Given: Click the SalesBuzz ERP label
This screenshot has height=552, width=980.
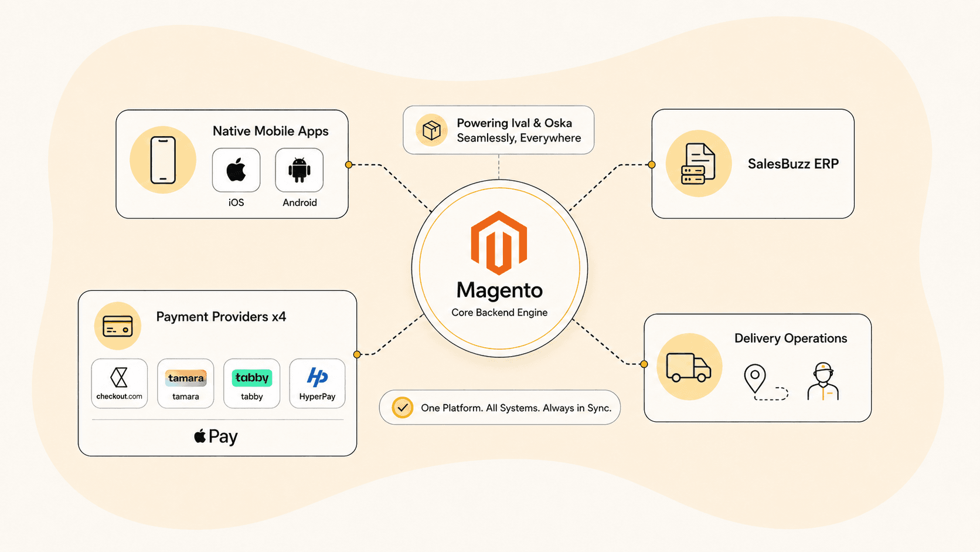Looking at the screenshot, I should (x=793, y=164).
